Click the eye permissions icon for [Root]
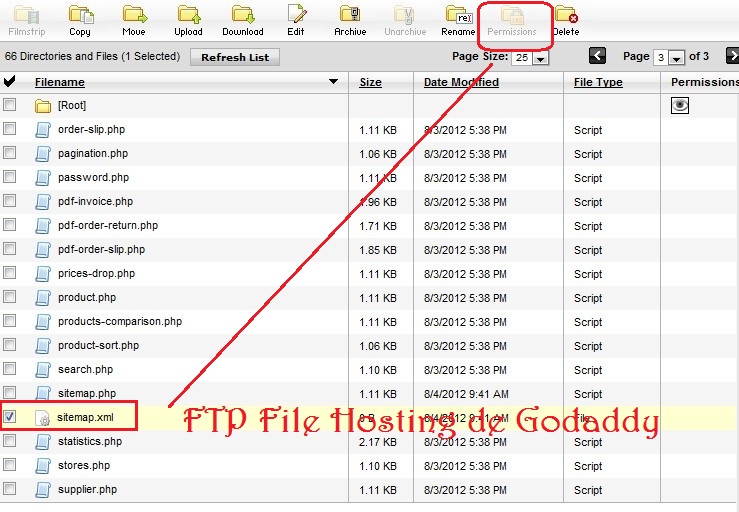Screen dimensions: 739x512 click(680, 105)
